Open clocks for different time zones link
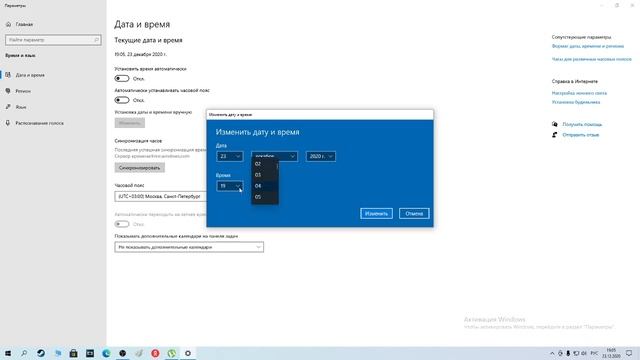This screenshot has width=640, height=360. click(x=591, y=59)
